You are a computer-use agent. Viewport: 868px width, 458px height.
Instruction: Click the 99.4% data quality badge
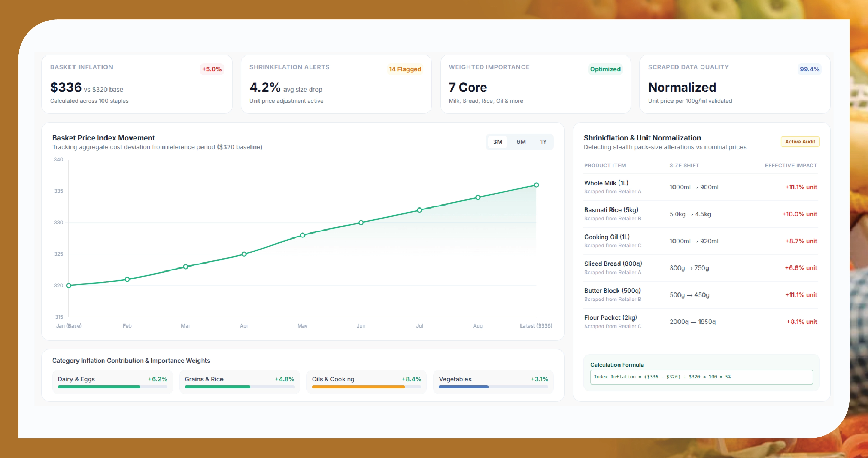point(809,69)
